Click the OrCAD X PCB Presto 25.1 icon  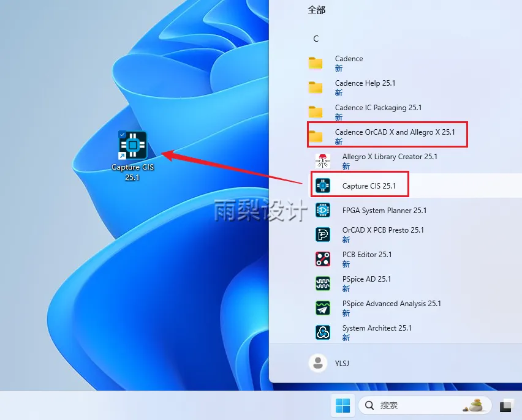[323, 234]
